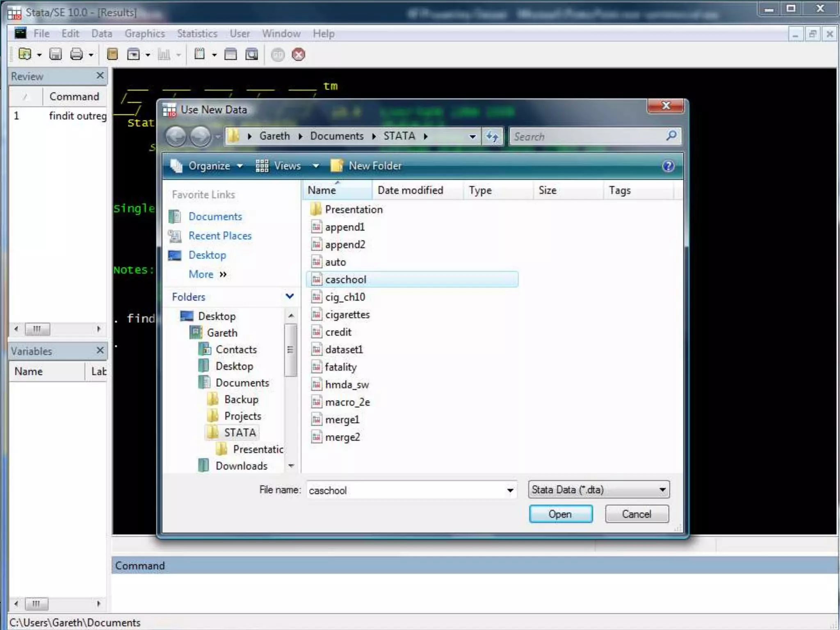Image resolution: width=840 pixels, height=630 pixels.
Task: Click the Save toolbar icon
Action: (x=55, y=54)
